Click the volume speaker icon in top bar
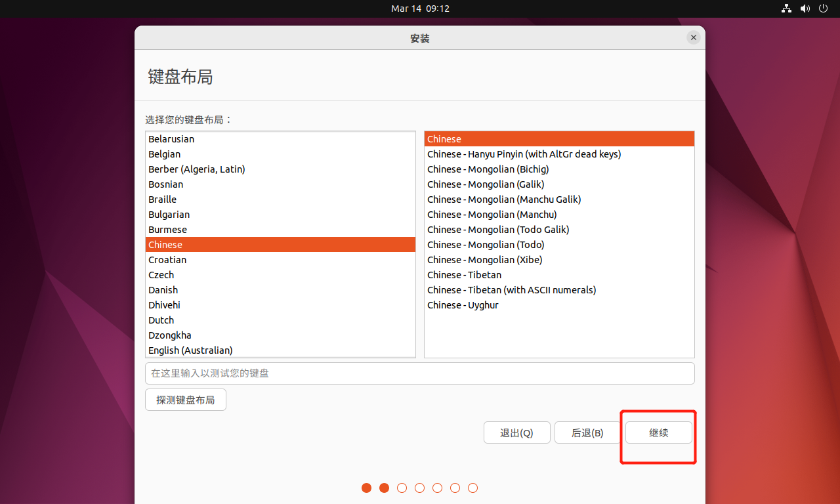 tap(805, 9)
